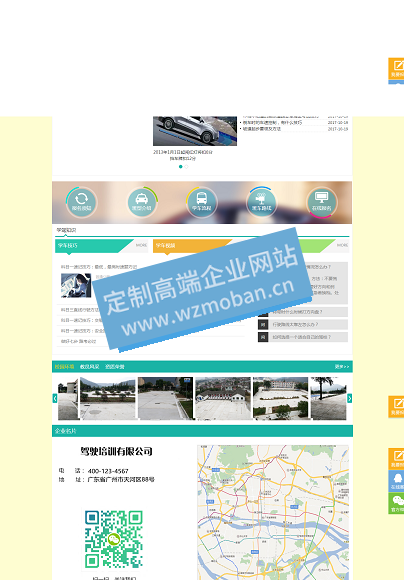Open the dark-sky road-sign training ground photo
Viewport: 404px width, 580px height.
(165, 398)
